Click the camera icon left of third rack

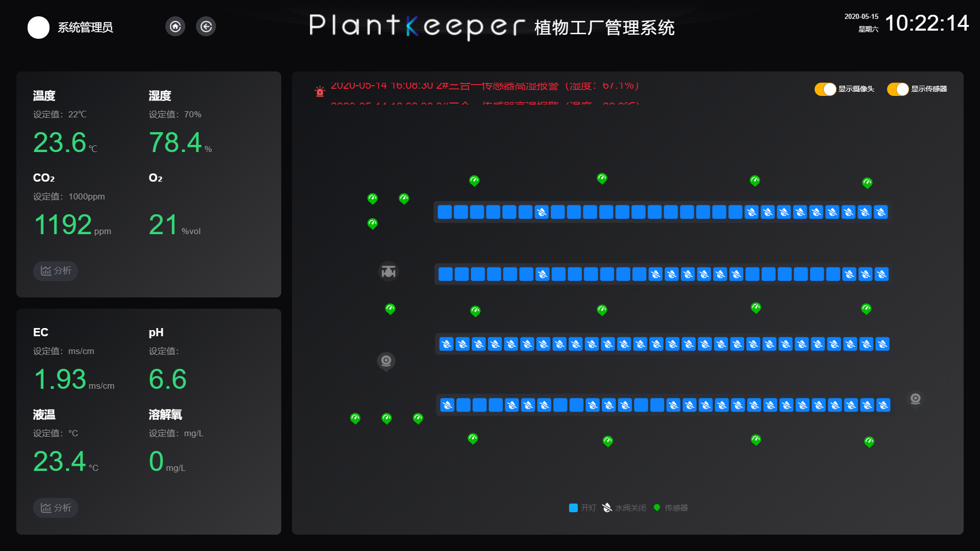(x=386, y=361)
